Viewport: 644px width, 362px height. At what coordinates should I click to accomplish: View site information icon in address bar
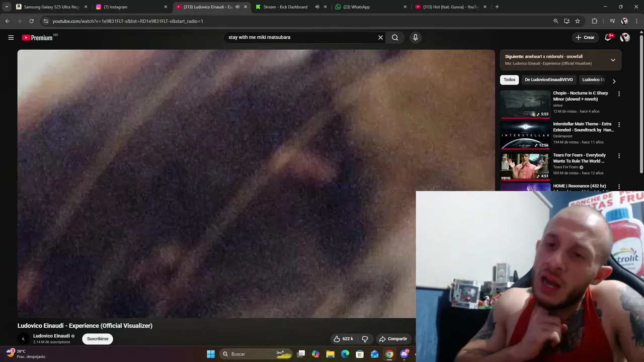(46, 21)
